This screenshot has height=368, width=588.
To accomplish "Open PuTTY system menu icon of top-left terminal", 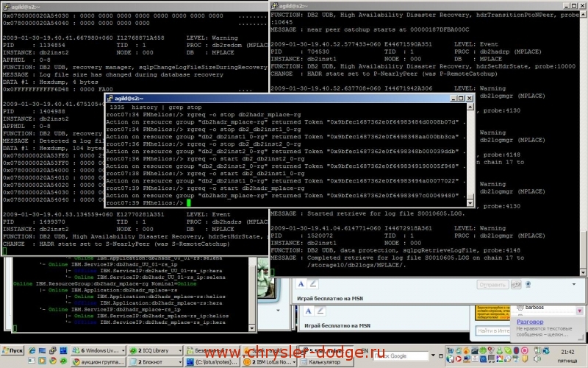I will tap(6, 7).
